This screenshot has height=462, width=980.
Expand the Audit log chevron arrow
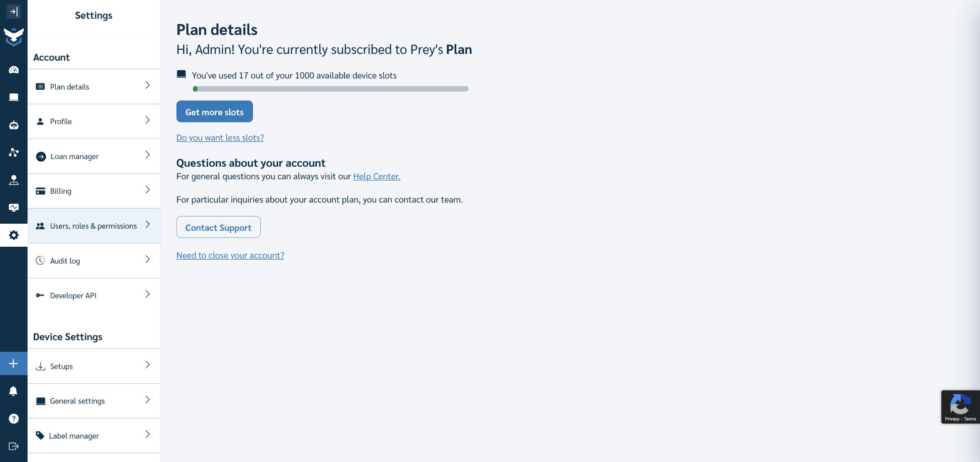pyautogui.click(x=148, y=259)
